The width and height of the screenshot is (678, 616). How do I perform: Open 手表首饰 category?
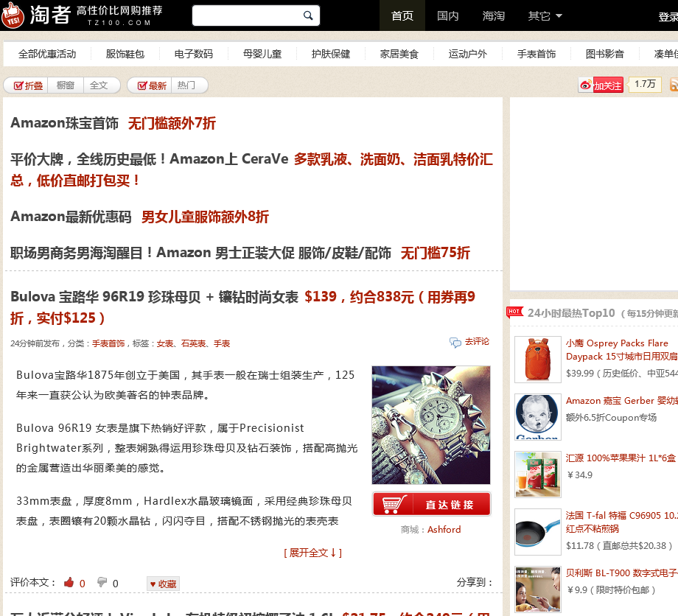(x=537, y=54)
